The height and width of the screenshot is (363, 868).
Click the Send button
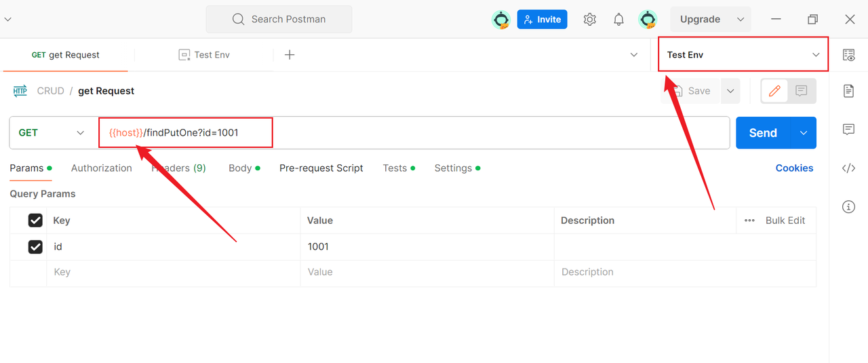pos(763,133)
